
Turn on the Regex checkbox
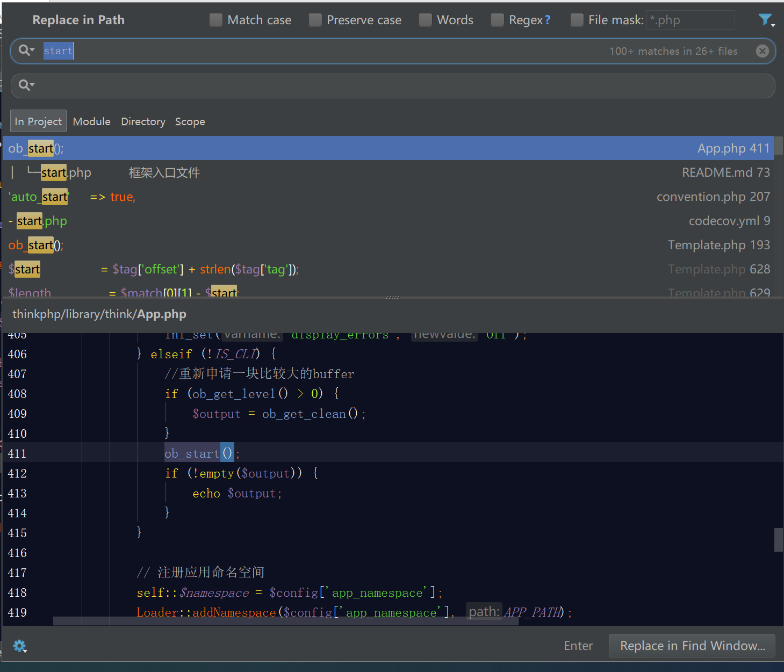pyautogui.click(x=498, y=20)
